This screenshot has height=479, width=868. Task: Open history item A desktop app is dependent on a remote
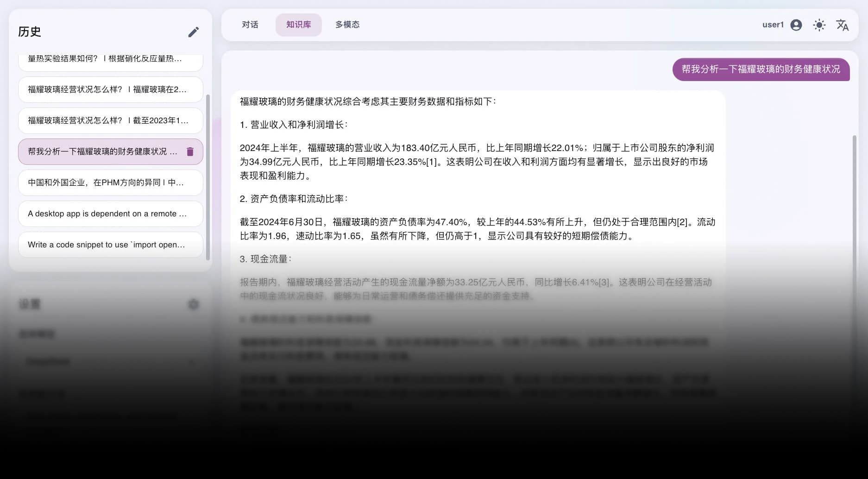(111, 214)
